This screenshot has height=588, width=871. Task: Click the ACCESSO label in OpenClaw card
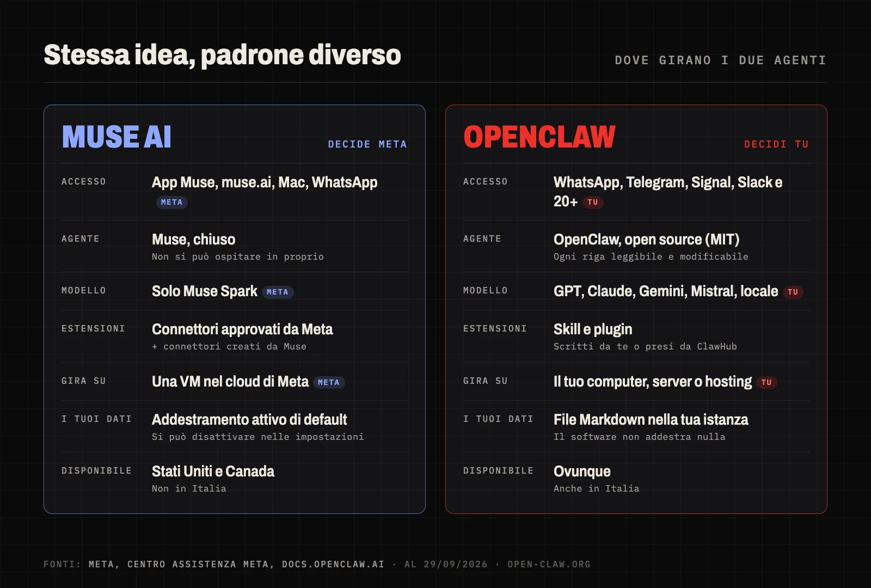pyautogui.click(x=486, y=181)
